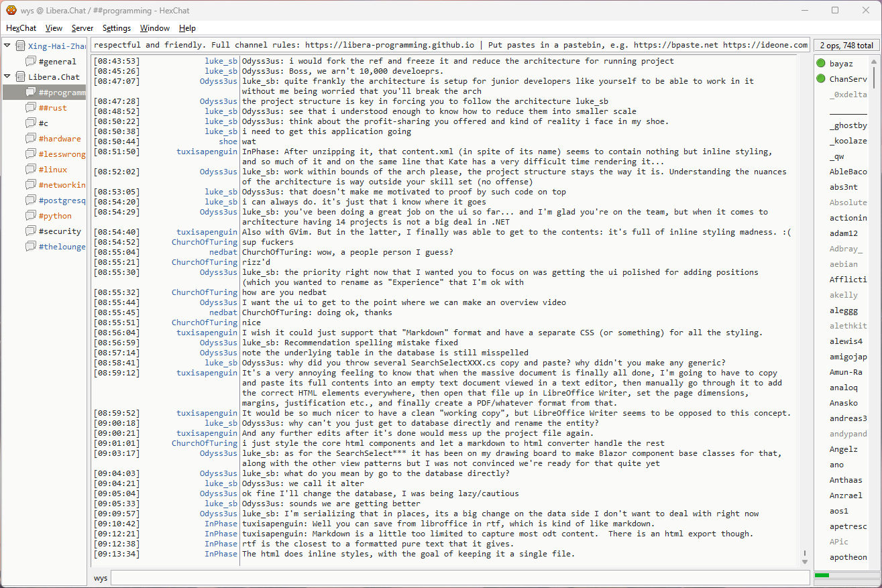Switch to the #hardware channel
Image resolution: width=882 pixels, height=588 pixels.
click(59, 139)
